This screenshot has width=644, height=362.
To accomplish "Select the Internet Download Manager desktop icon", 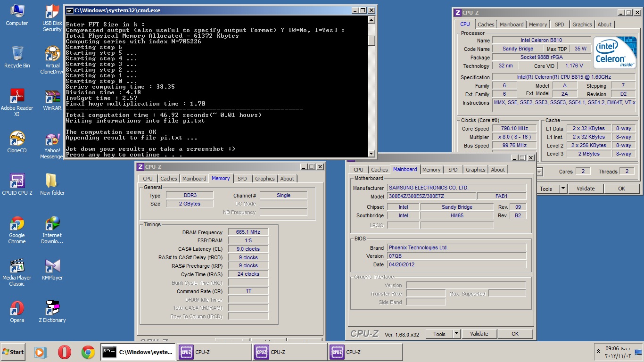I will coord(52,230).
